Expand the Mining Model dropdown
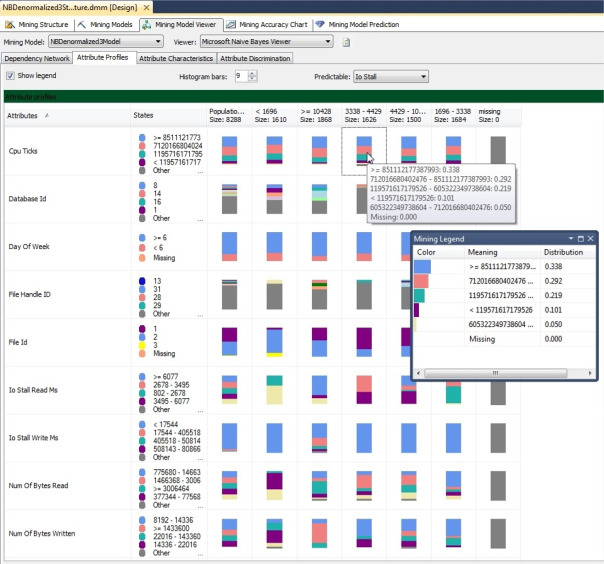This screenshot has width=604, height=564. tap(157, 43)
